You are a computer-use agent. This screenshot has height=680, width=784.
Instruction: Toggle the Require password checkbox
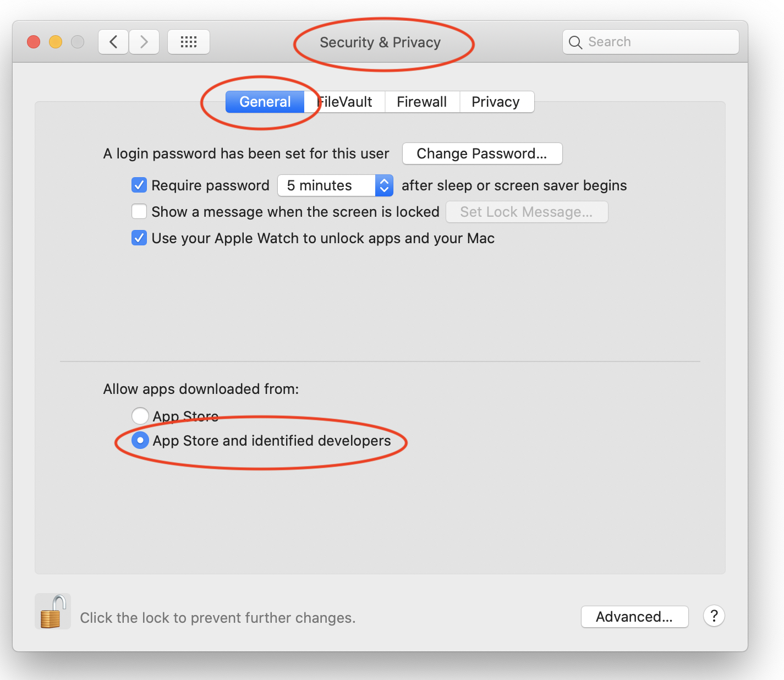139,185
